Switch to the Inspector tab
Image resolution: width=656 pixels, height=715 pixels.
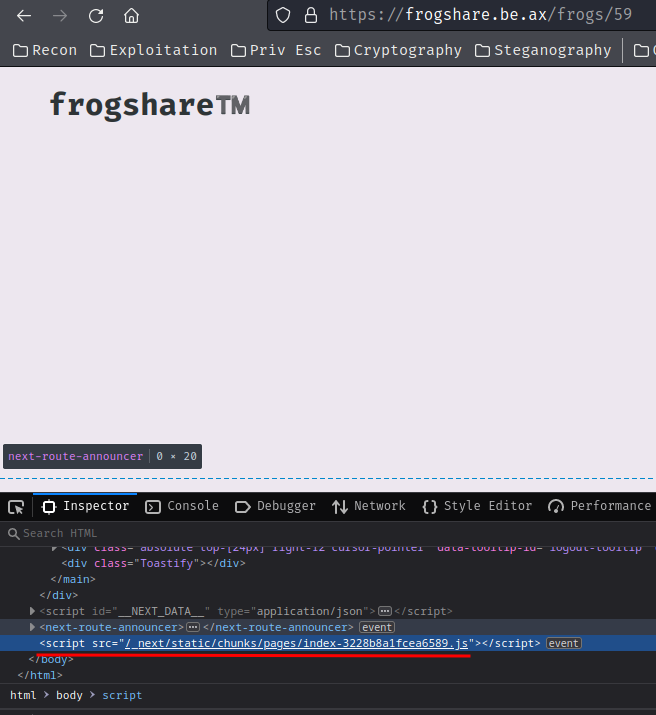[x=85, y=506]
